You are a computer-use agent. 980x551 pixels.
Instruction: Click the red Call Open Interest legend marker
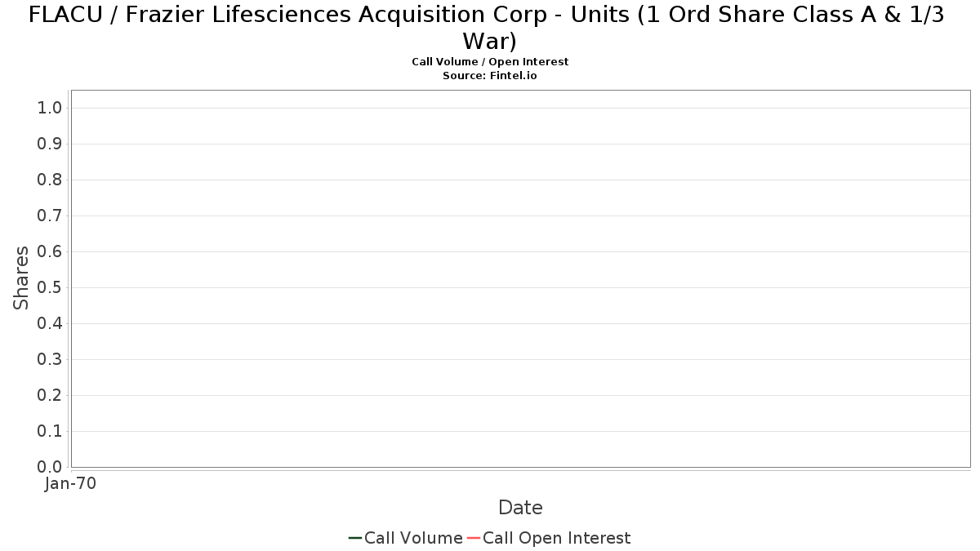[x=474, y=538]
